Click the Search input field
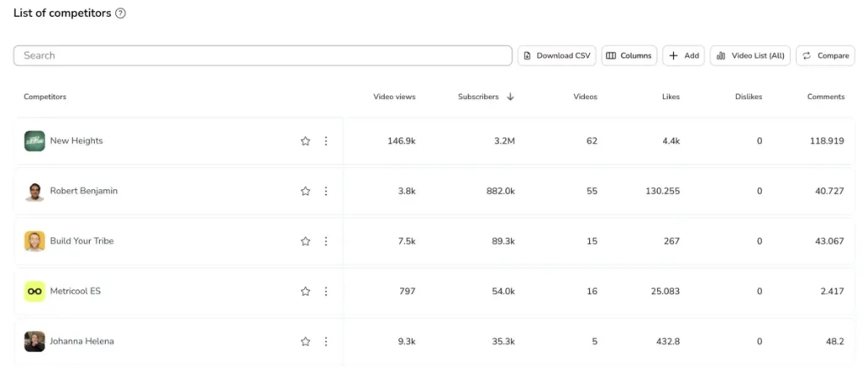This screenshot has width=868, height=374. tap(263, 55)
